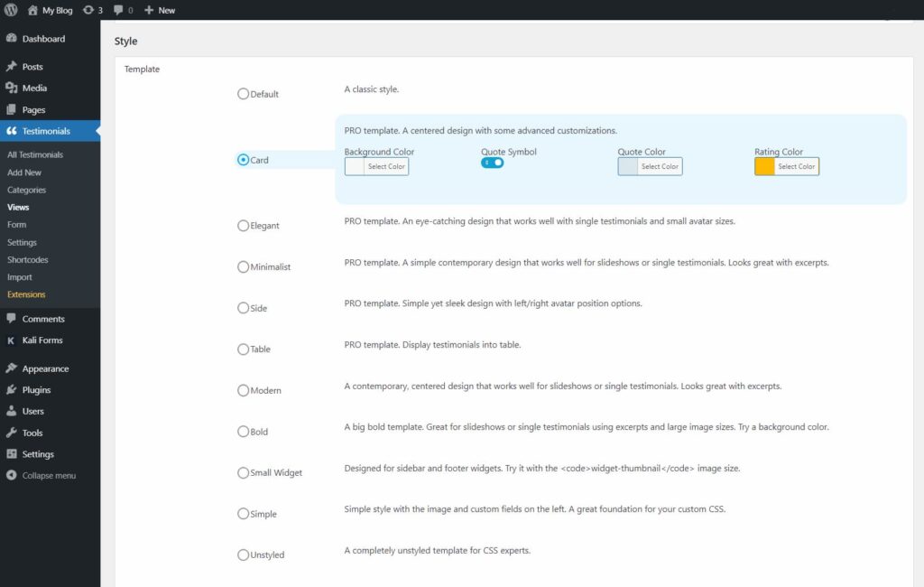Image resolution: width=924 pixels, height=587 pixels.
Task: Click Select Color for Rating Color
Action: pyautogui.click(x=797, y=166)
